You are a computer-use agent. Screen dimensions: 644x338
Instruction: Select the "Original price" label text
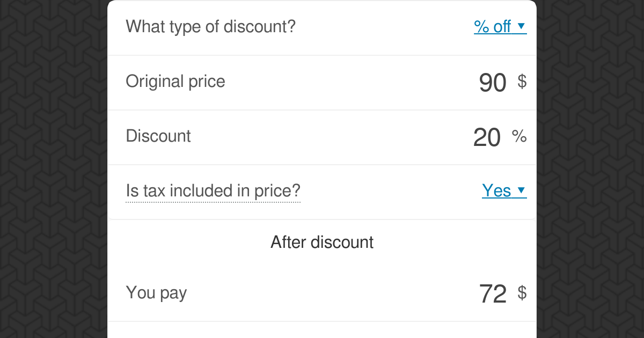[175, 82]
